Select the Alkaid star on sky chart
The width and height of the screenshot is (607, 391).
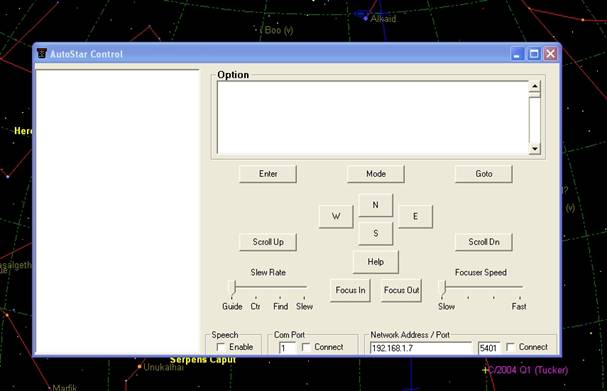[x=365, y=18]
